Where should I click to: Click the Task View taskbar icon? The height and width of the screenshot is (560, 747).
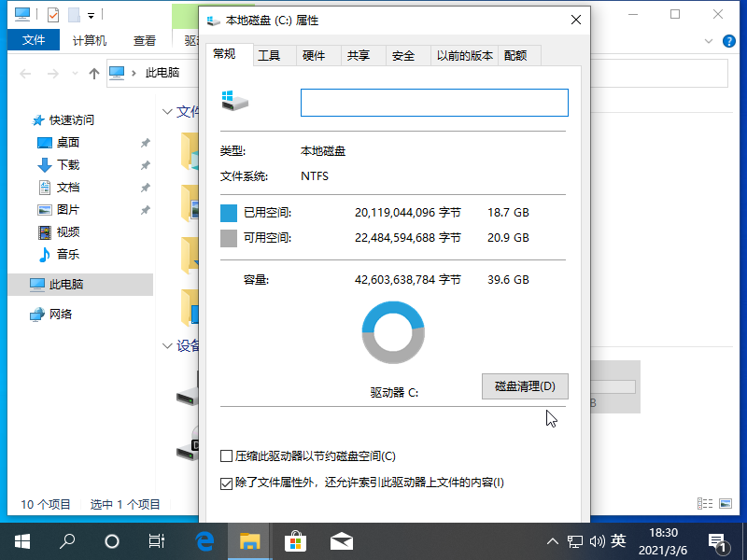(158, 540)
